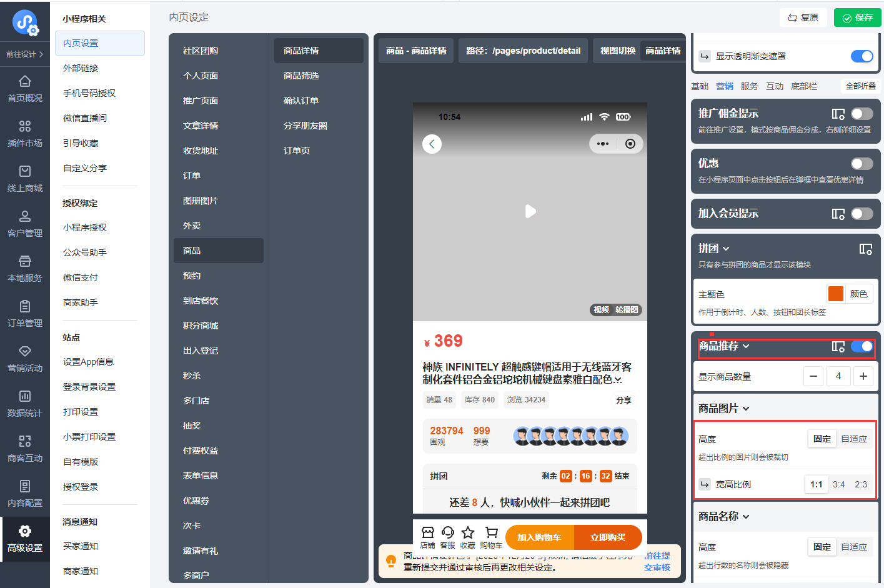Click the 复原 restore button
The image size is (884, 588).
click(x=803, y=17)
